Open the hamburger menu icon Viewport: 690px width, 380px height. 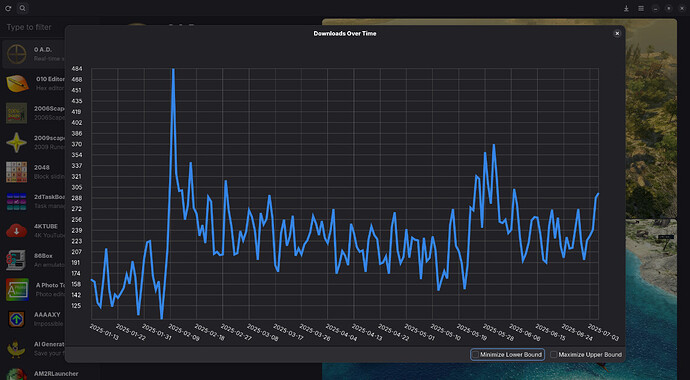pos(641,8)
